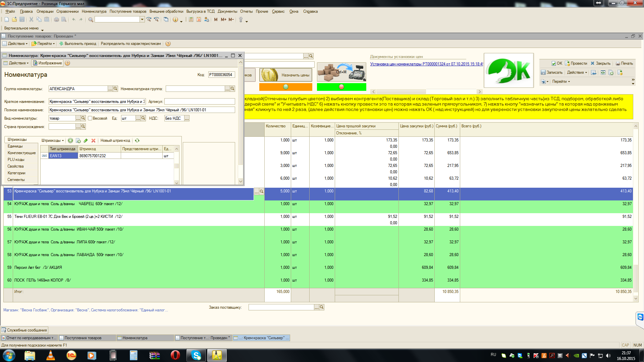
Task: Open Действия dropdown in Поступление товаров toolbar
Action: 15,44
